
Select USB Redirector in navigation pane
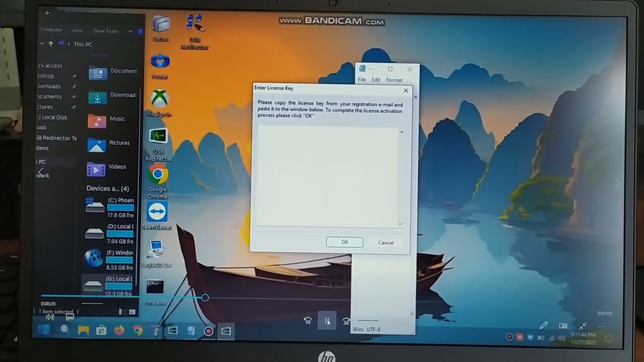pyautogui.click(x=57, y=138)
